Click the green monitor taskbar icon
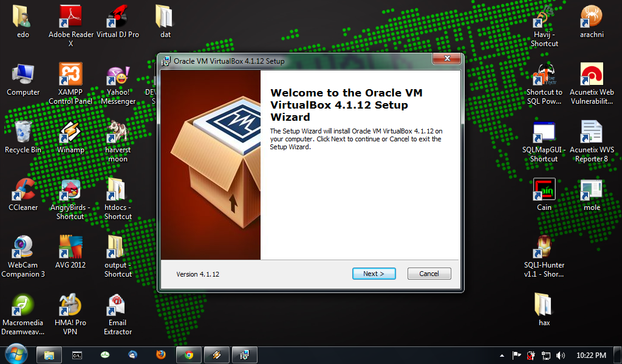The height and width of the screenshot is (364, 622). pos(105,355)
